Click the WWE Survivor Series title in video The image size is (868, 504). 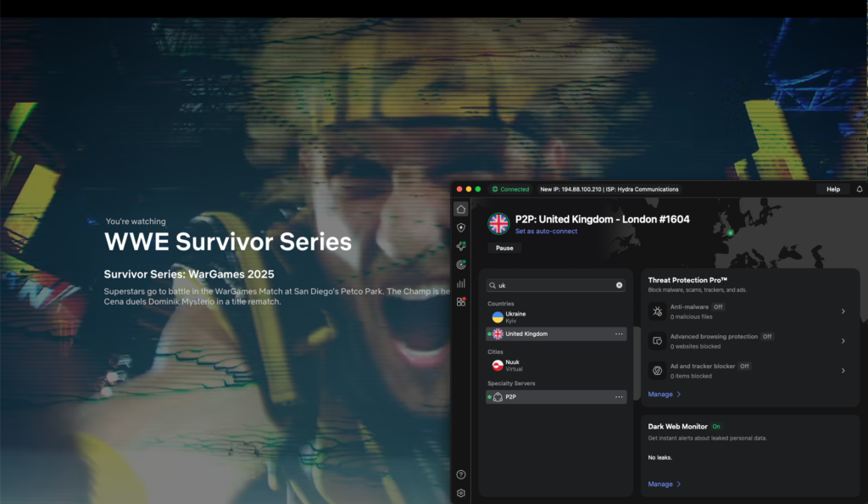pyautogui.click(x=228, y=242)
